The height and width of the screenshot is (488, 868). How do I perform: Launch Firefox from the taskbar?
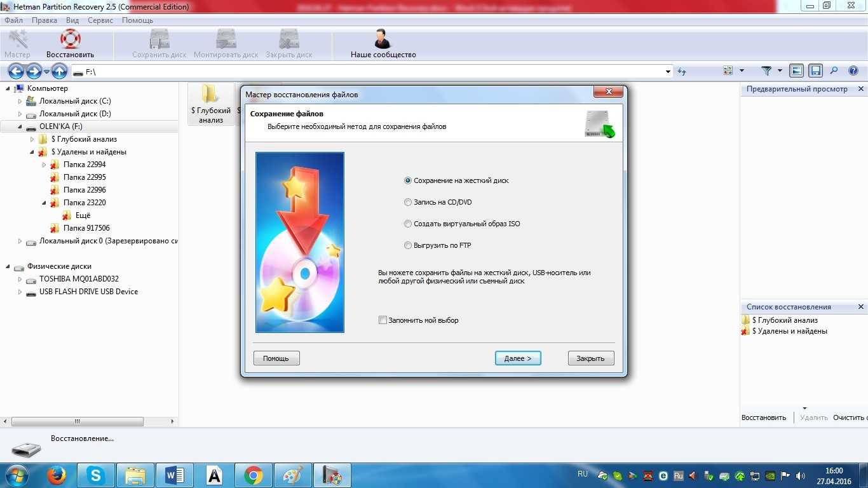pyautogui.click(x=57, y=475)
